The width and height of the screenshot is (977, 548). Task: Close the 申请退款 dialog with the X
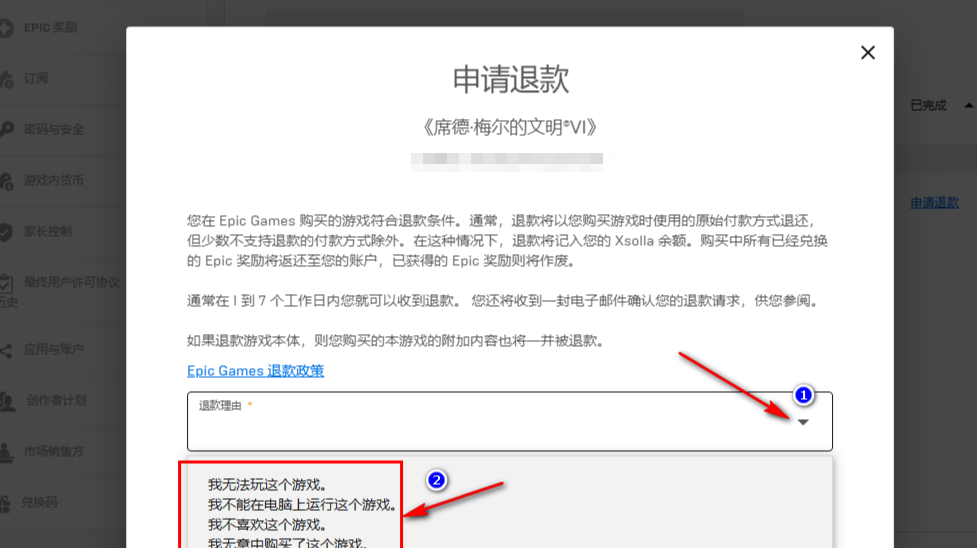(868, 53)
